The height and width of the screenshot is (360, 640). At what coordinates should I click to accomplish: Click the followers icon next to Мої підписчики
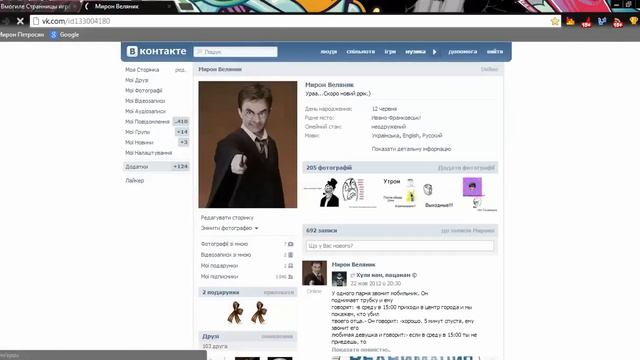point(291,277)
